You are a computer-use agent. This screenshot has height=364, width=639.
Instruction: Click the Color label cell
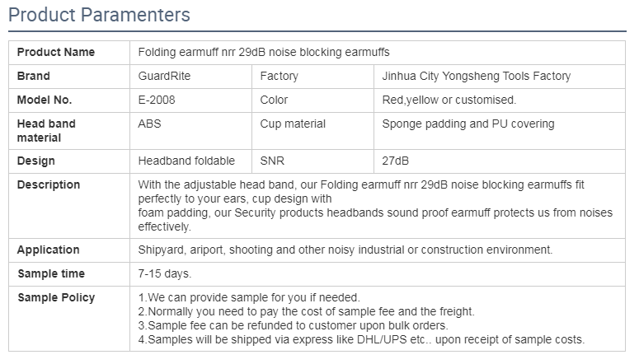tap(274, 100)
